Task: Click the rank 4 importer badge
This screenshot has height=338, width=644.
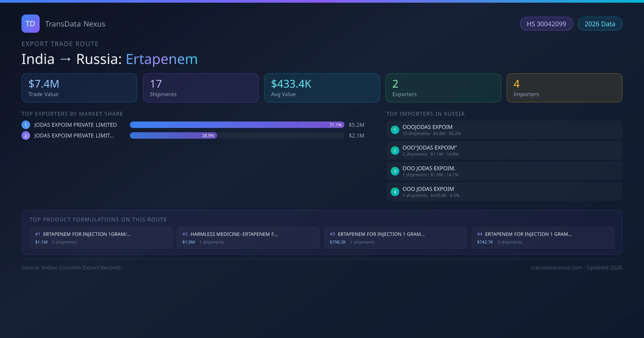Action: (395, 192)
